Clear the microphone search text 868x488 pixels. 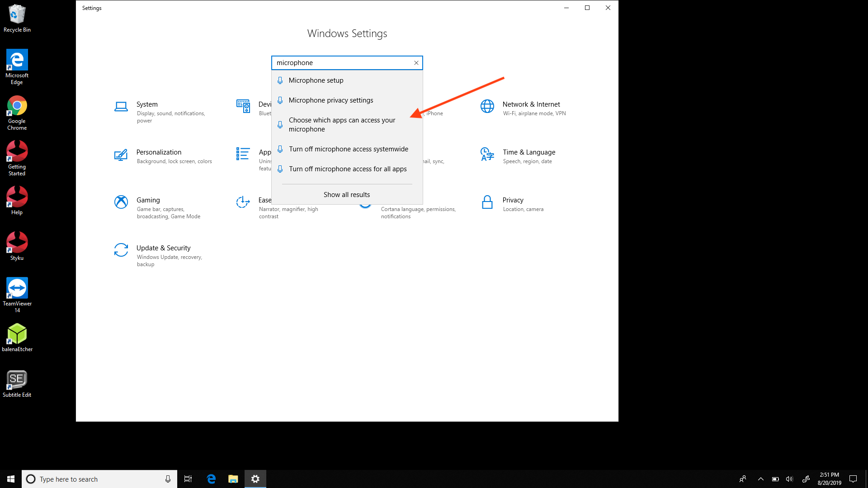pyautogui.click(x=416, y=63)
